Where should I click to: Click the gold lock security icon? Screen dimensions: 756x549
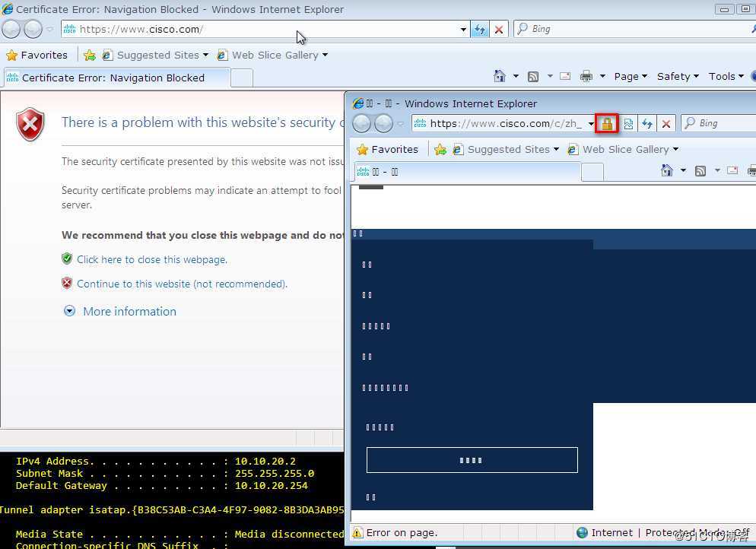click(x=607, y=123)
